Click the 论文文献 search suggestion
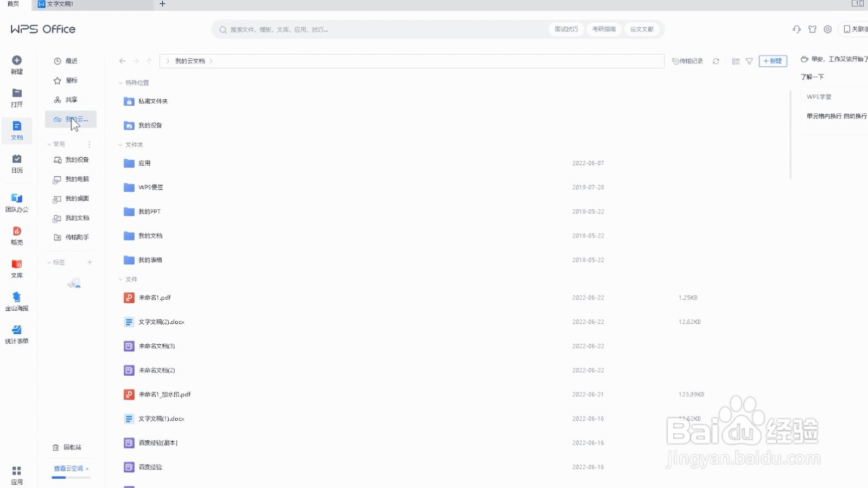This screenshot has height=488, width=868. 642,29
